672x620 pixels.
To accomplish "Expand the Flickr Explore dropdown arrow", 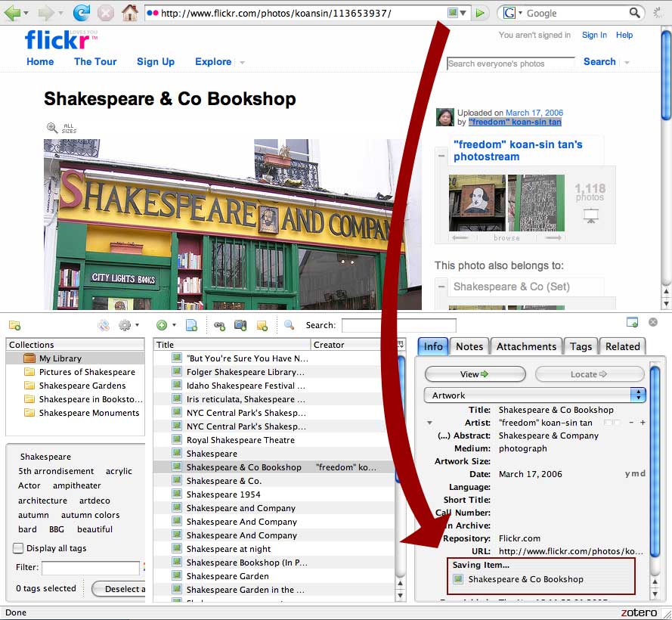I will (242, 63).
